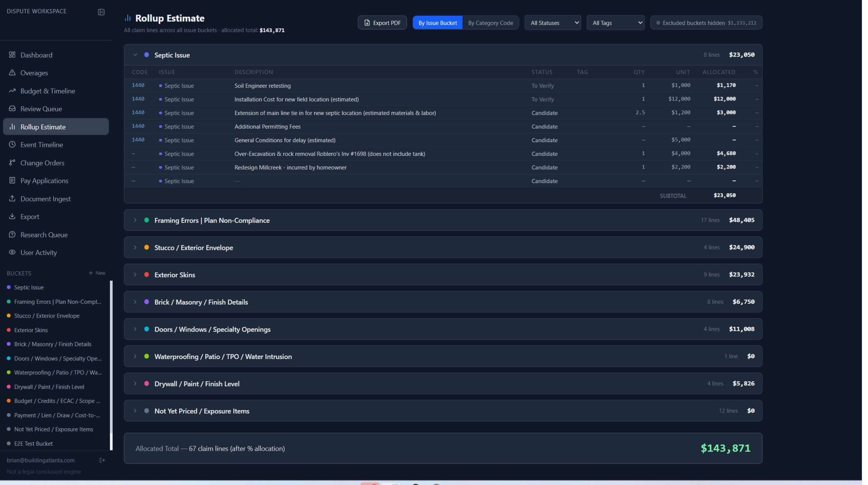This screenshot has width=868, height=485.
Task: Select Rollup Estimate bar chart icon
Action: pyautogui.click(x=12, y=127)
